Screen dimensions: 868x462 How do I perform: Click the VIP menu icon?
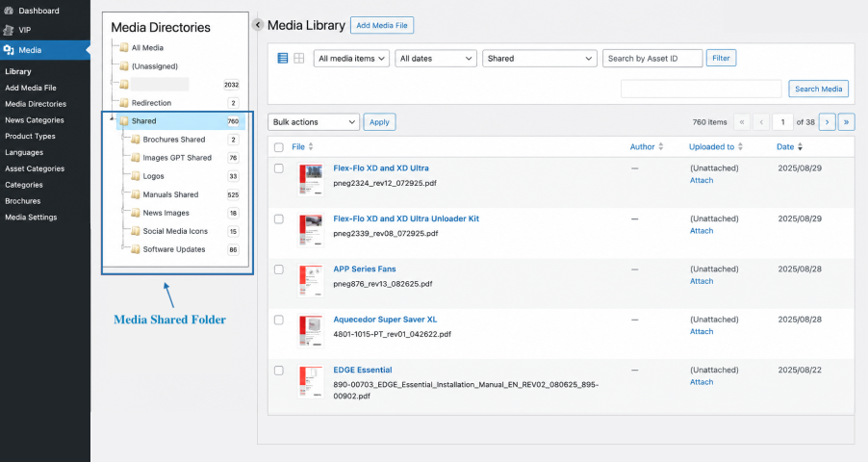pyautogui.click(x=9, y=30)
